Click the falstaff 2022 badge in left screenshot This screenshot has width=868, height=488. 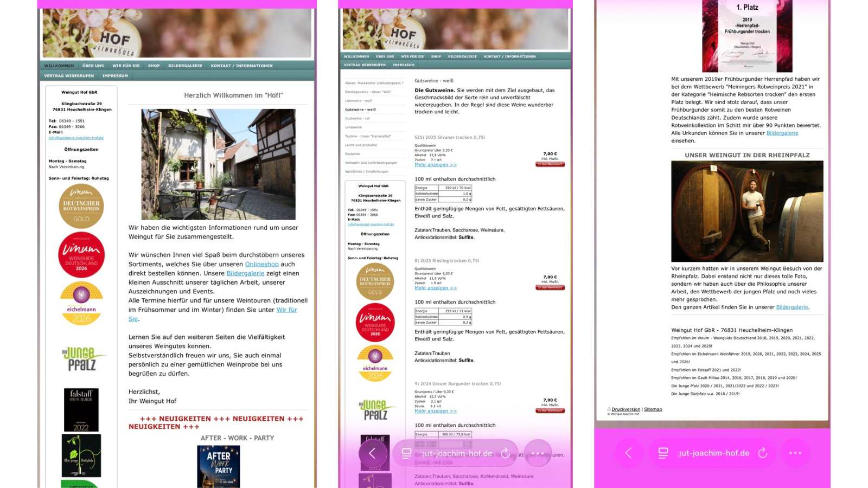81,410
